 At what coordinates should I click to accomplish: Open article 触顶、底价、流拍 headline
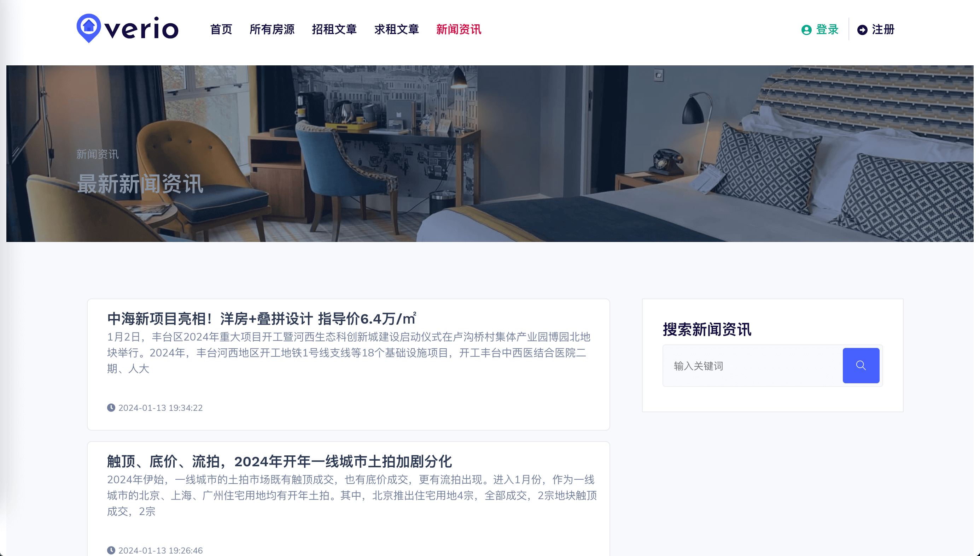pyautogui.click(x=279, y=461)
